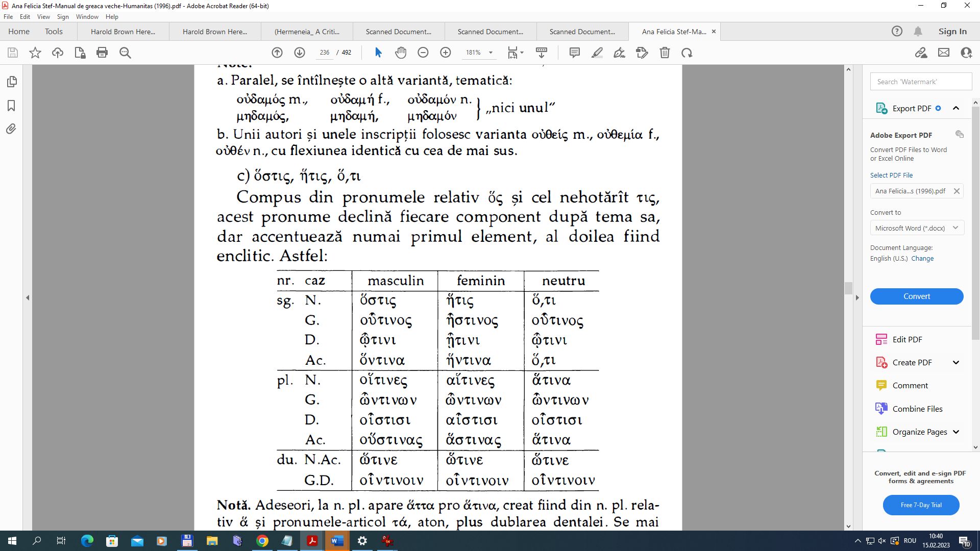Click document vertical scrollbar thumb
Screen dimensions: 980x551
[848, 288]
